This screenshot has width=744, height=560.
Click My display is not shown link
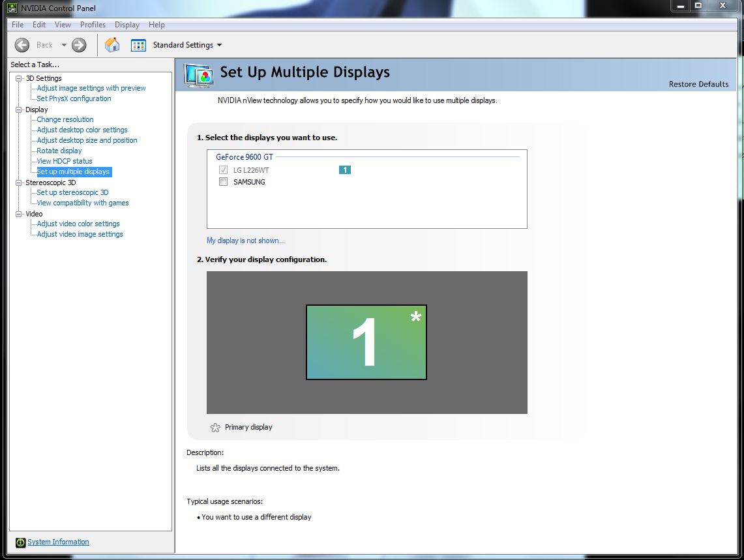point(245,241)
